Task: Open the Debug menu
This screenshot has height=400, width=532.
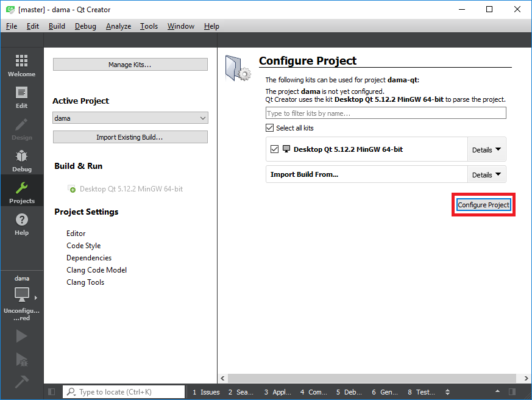Action: click(85, 26)
